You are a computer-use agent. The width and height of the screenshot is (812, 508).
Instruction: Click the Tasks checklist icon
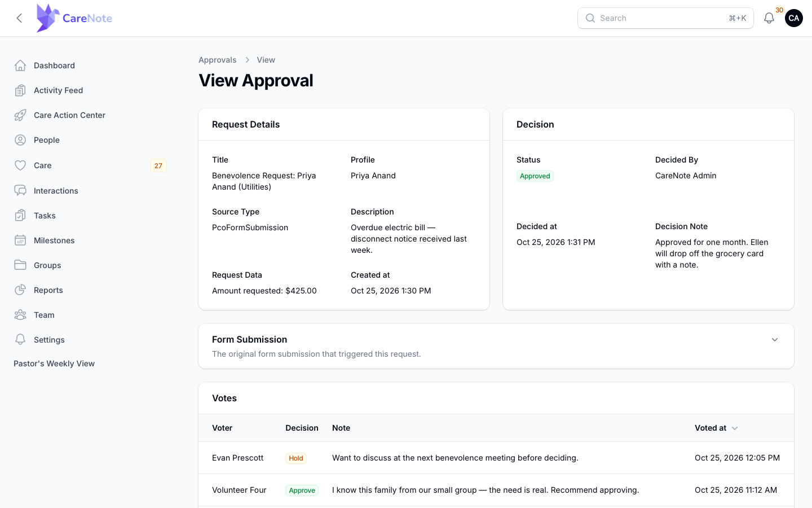[20, 216]
